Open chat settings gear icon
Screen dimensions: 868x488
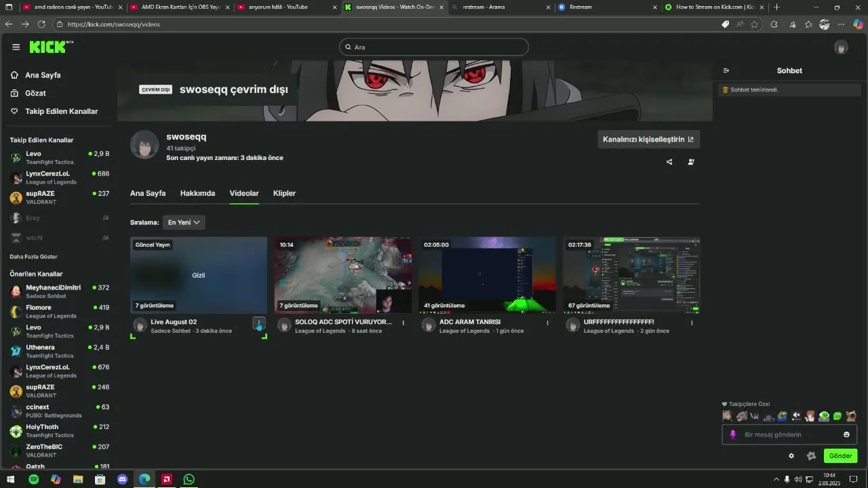(791, 455)
